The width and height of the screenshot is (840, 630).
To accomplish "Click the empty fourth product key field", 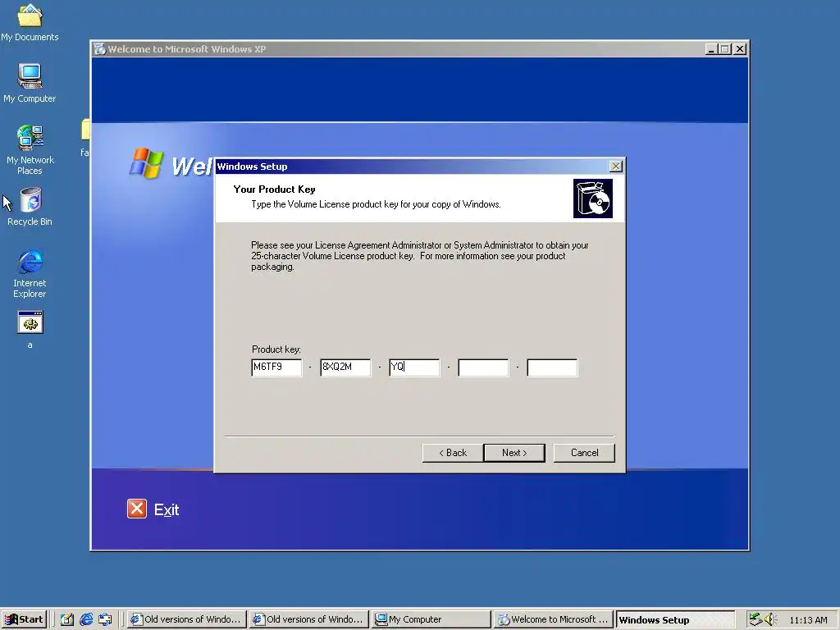I will pyautogui.click(x=483, y=367).
